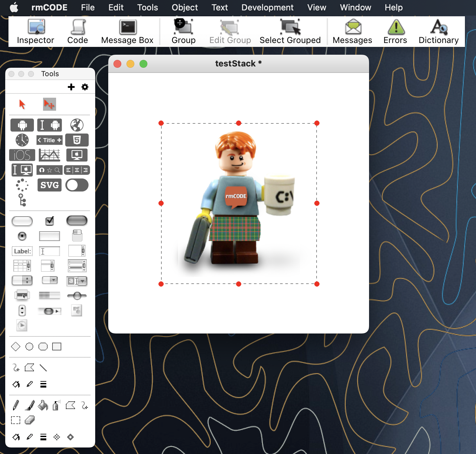Add the SVG Icon widget
This screenshot has width=476, height=454.
50,185
